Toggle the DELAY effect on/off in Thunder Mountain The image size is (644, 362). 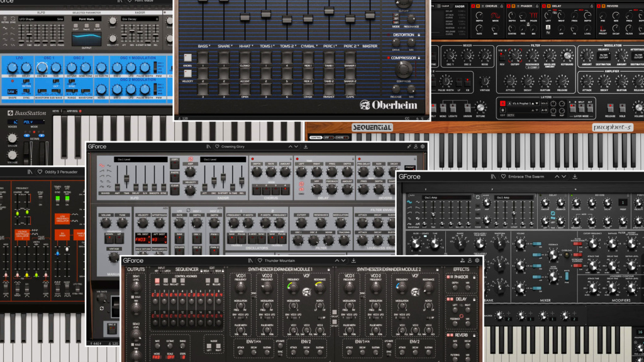point(448,299)
